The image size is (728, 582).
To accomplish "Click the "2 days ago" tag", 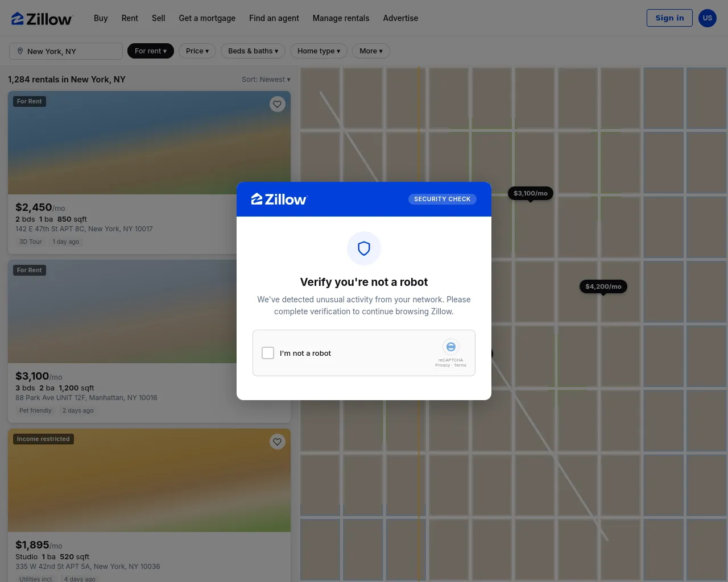I will [x=78, y=410].
